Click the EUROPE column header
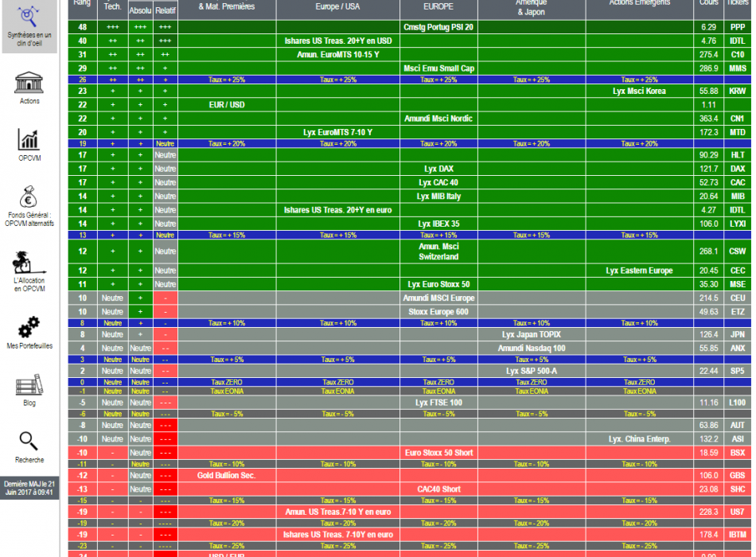 pos(438,6)
